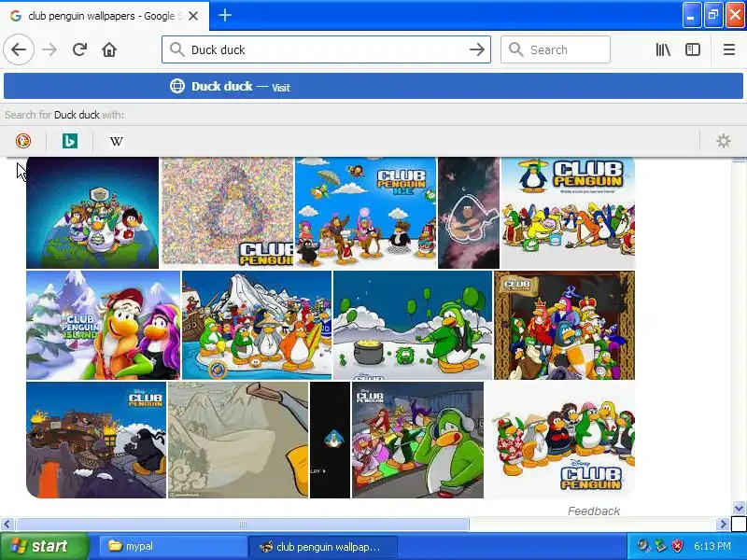Open the pirate ship penguin crowd thumbnail
Screen dimensions: 747x560
point(257,325)
